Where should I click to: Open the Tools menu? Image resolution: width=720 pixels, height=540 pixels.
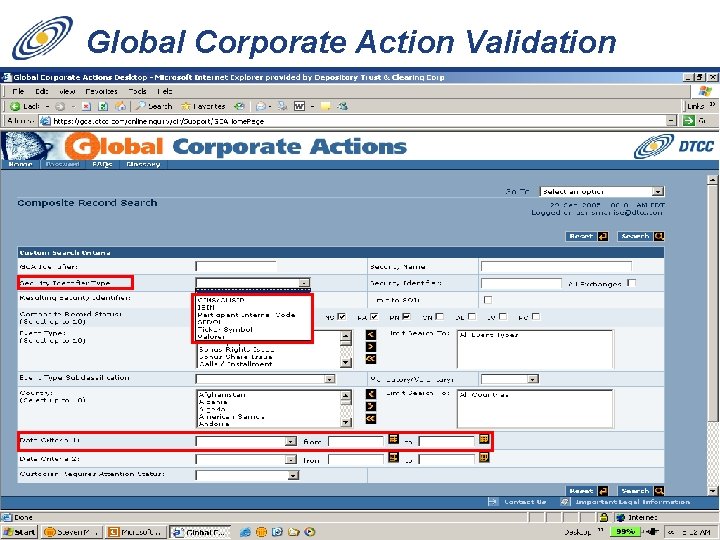tap(137, 91)
